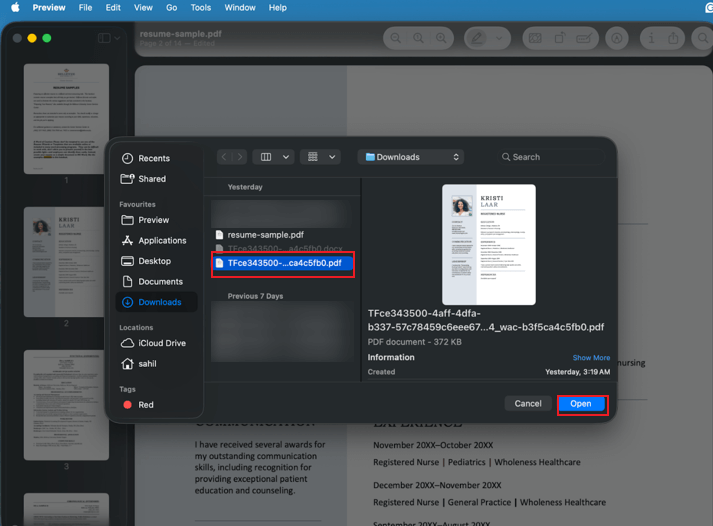The image size is (713, 526).
Task: Click the Search field in the dialog
Action: click(551, 157)
